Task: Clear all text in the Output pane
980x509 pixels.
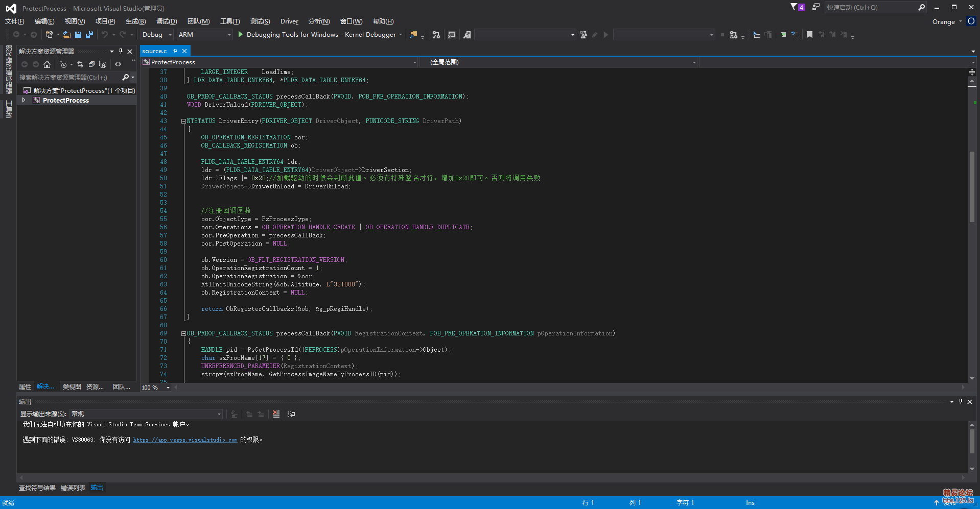Action: [276, 414]
